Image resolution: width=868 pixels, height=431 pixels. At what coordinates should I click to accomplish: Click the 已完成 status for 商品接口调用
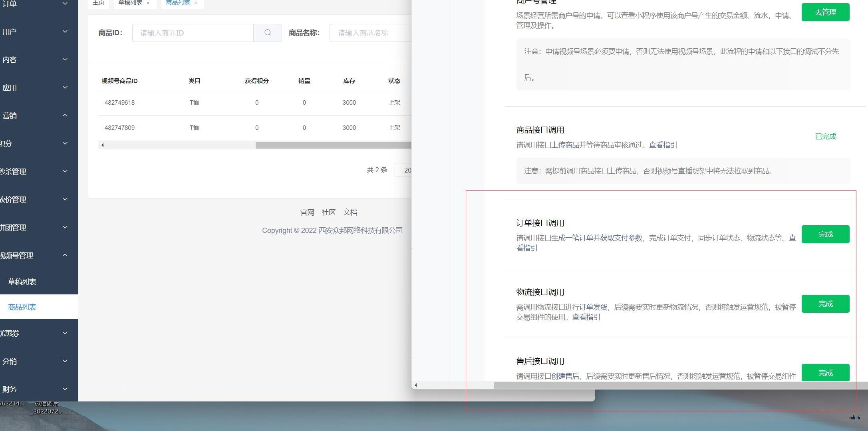[825, 137]
